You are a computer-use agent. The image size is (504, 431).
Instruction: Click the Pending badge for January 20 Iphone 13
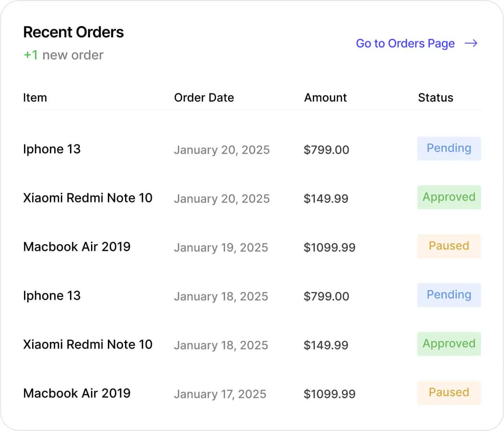(x=449, y=148)
